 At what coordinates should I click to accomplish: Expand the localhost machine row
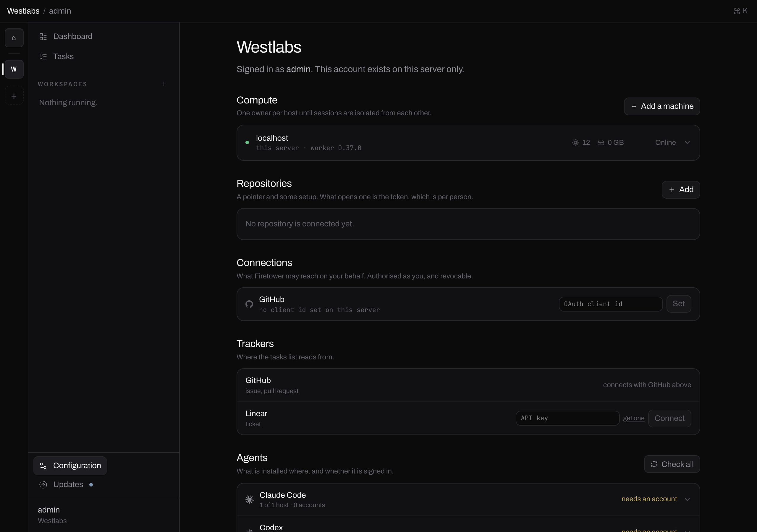687,142
